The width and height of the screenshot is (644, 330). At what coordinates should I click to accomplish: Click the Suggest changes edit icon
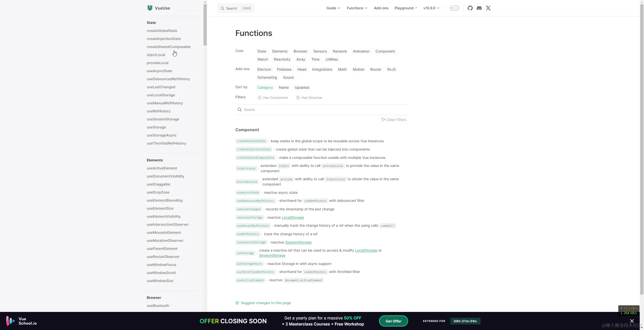237,303
